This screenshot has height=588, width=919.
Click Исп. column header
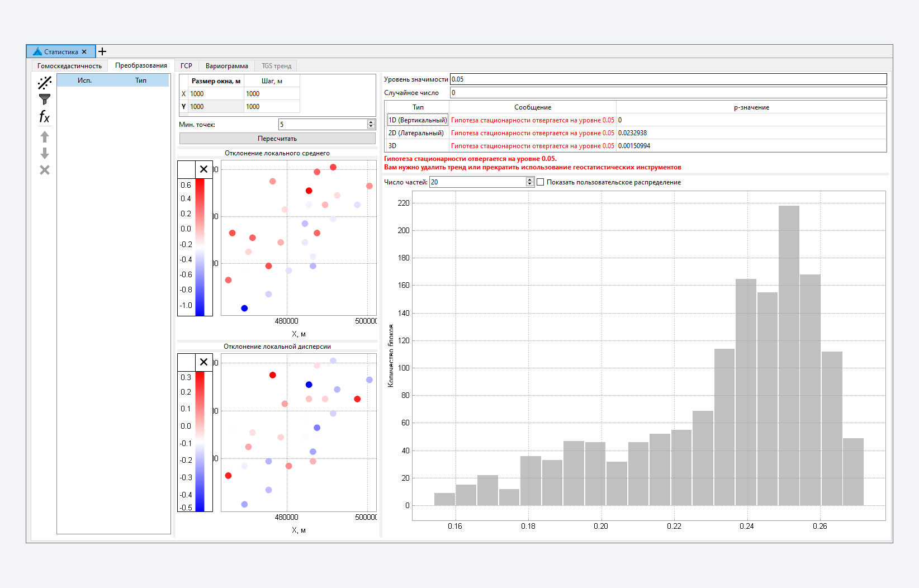84,80
